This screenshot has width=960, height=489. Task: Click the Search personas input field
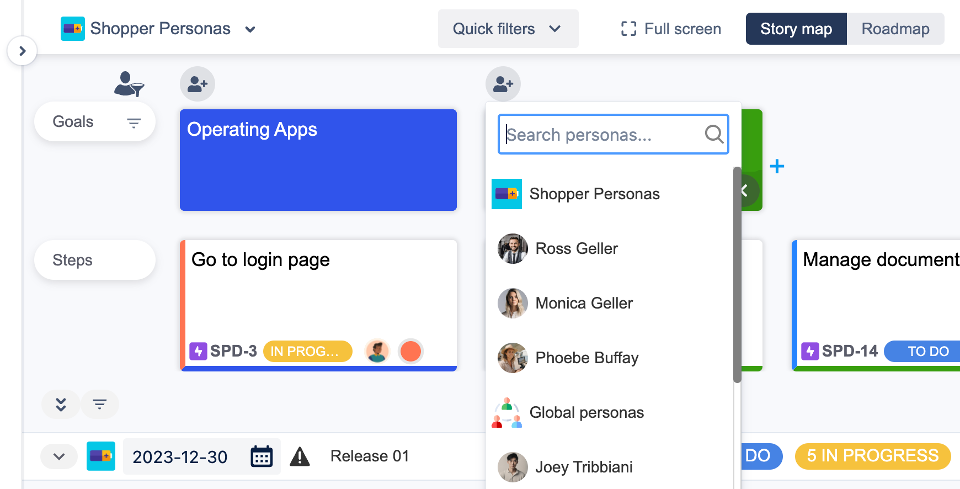tap(613, 135)
